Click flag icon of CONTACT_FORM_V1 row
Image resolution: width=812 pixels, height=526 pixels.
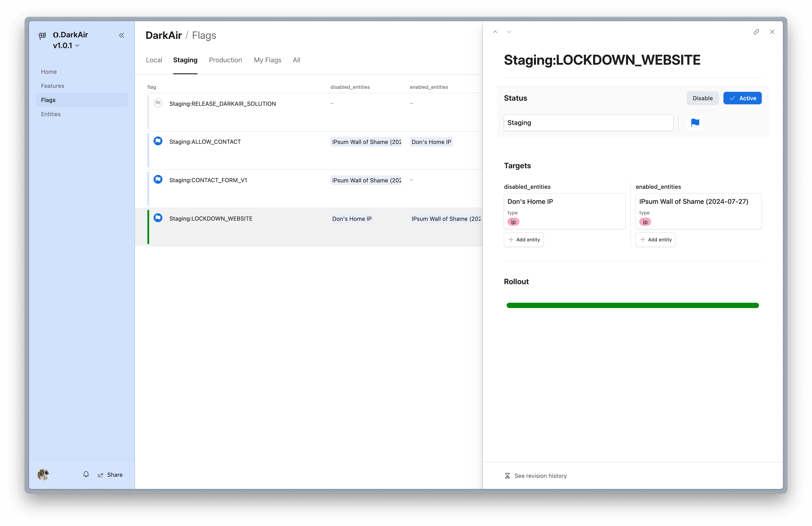tap(158, 179)
